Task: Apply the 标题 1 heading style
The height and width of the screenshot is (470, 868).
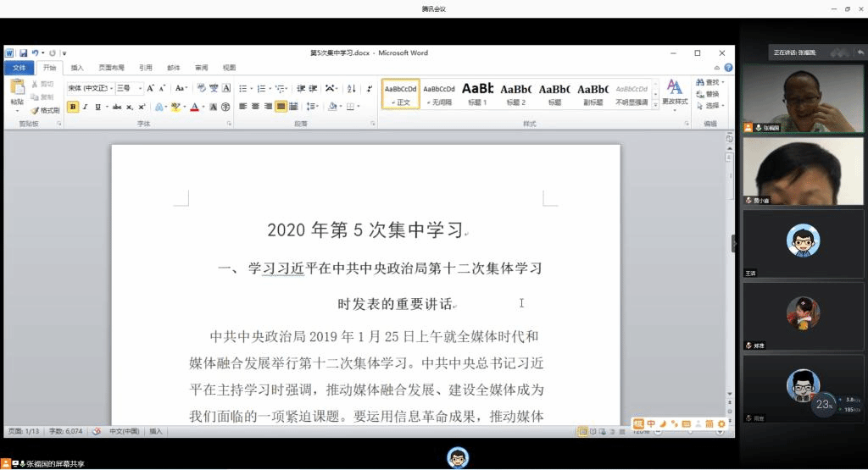Action: coord(477,93)
